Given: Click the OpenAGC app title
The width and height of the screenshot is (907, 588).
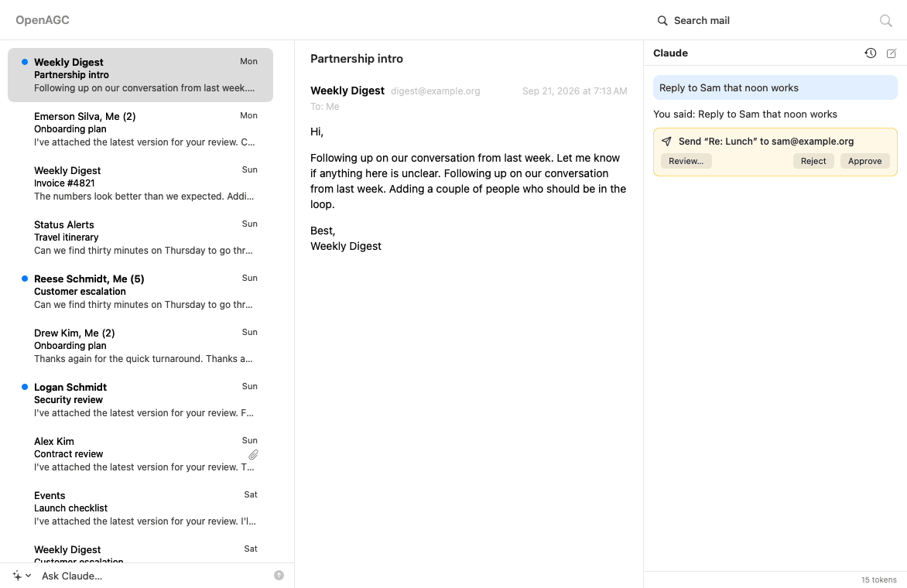Looking at the screenshot, I should click(x=43, y=20).
